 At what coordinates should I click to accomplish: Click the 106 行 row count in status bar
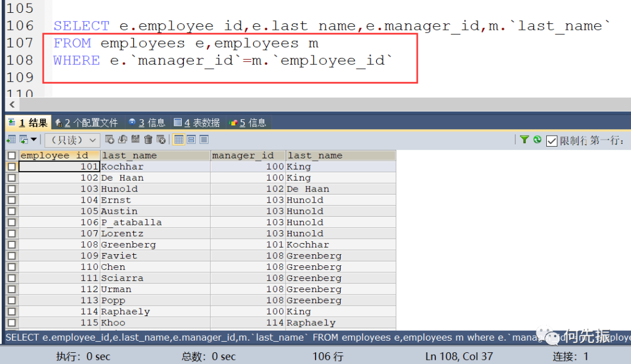pos(328,356)
